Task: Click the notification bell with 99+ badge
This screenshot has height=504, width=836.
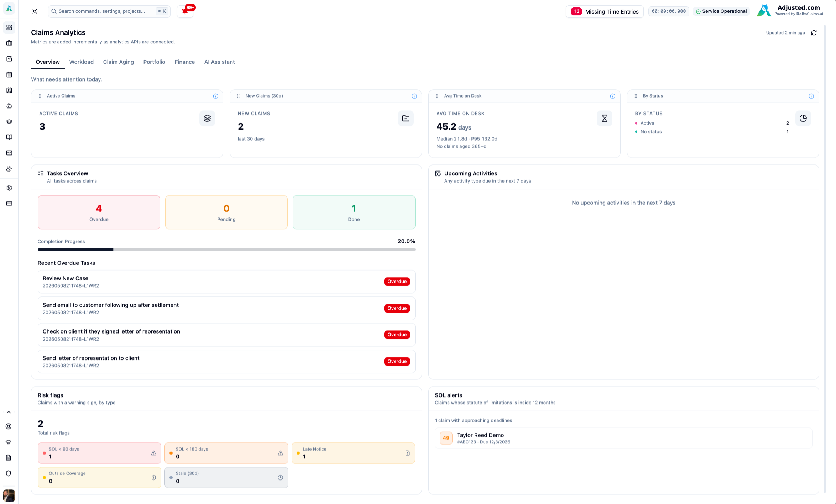Action: pos(185,11)
